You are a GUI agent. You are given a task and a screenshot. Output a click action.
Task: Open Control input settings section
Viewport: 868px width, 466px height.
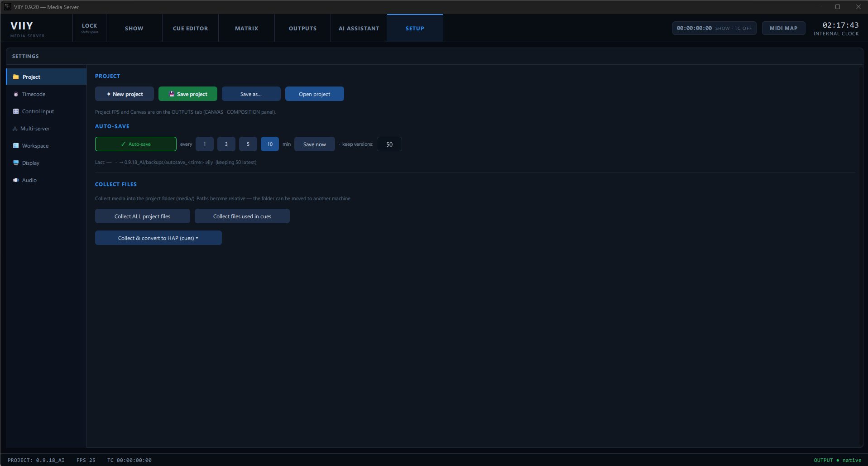46,111
